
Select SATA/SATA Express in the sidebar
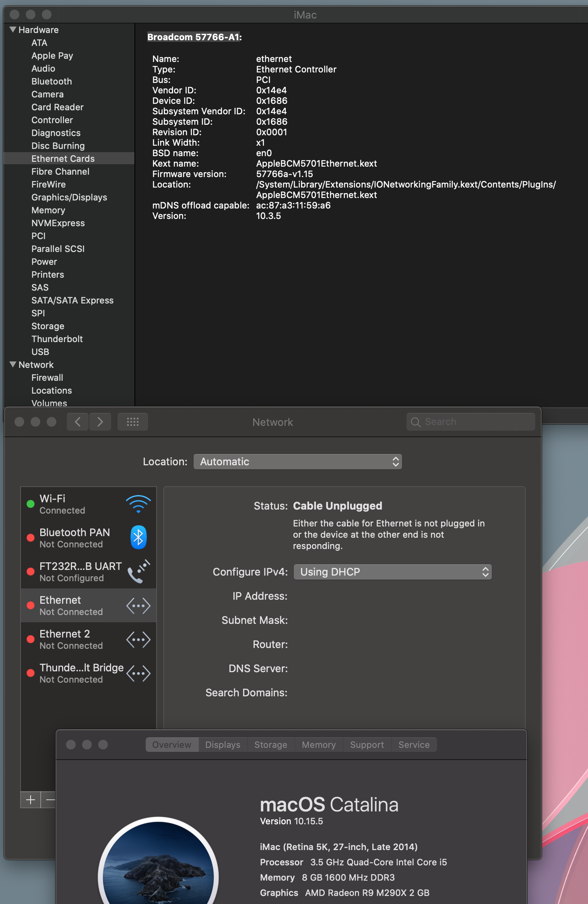(x=69, y=300)
